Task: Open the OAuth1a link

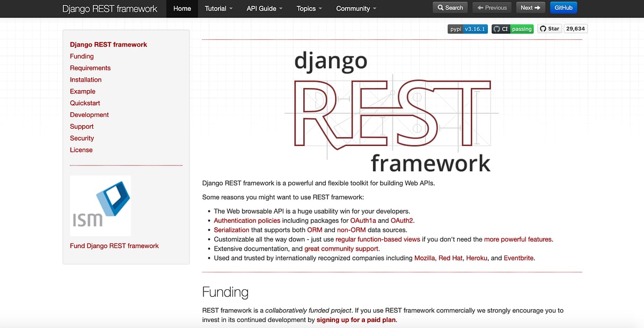Action: click(363, 221)
